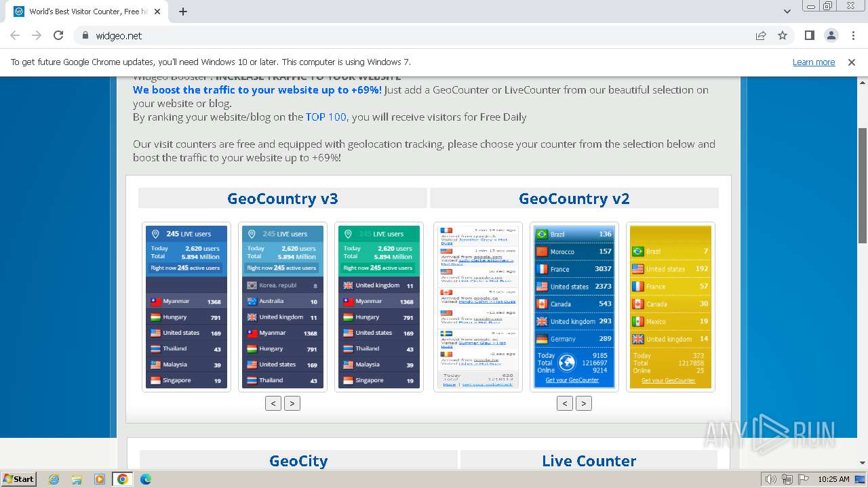Open a new tab with plus button
The height and width of the screenshot is (488, 868).
pos(183,12)
